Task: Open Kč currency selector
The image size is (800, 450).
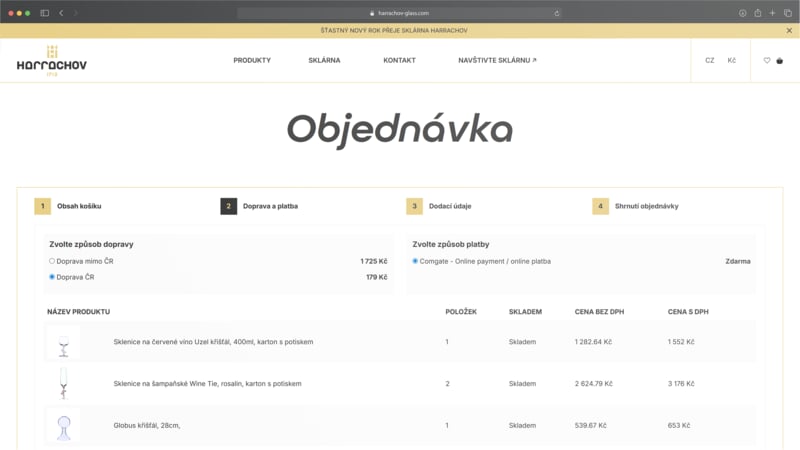Action: [732, 60]
